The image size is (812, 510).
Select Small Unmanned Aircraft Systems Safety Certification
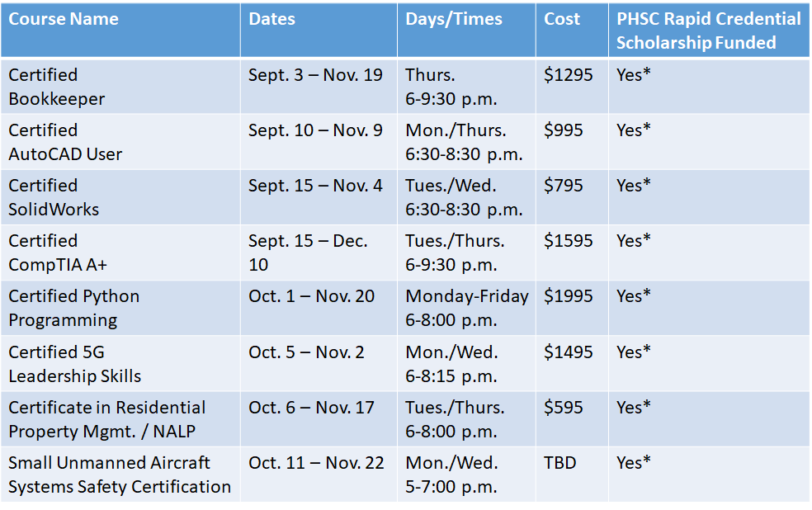pyautogui.click(x=120, y=475)
